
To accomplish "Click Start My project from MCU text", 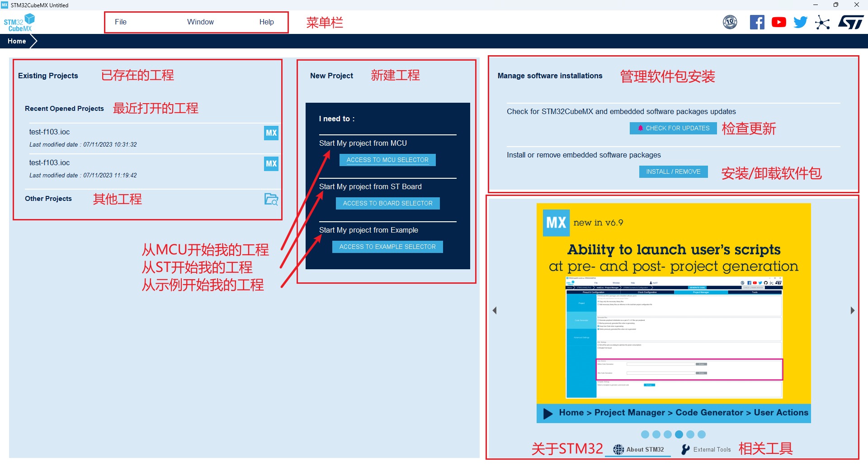I will (x=363, y=143).
